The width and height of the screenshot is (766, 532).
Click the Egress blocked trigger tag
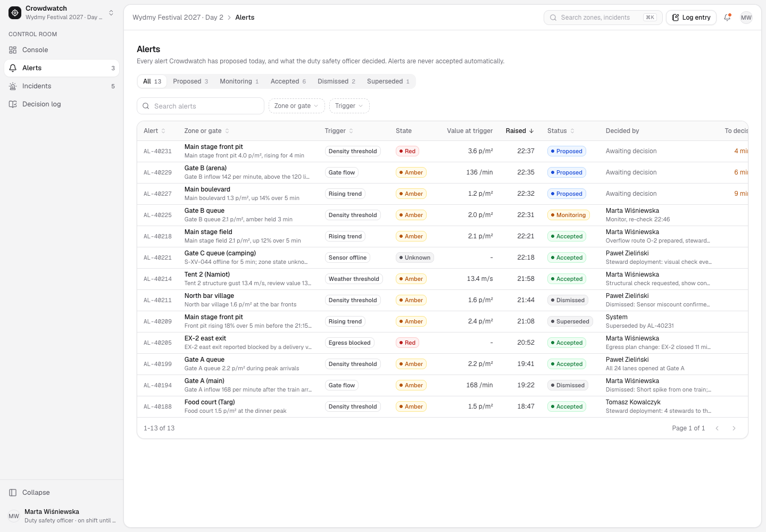click(349, 343)
